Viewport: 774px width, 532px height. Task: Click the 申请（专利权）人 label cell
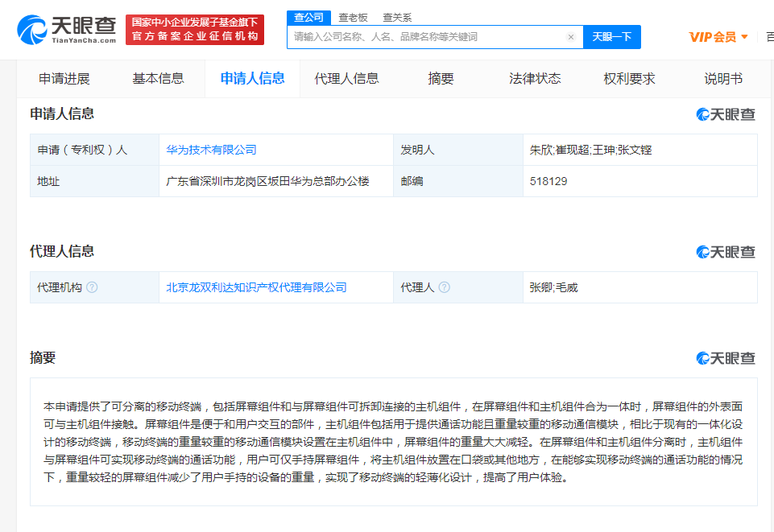[95, 150]
